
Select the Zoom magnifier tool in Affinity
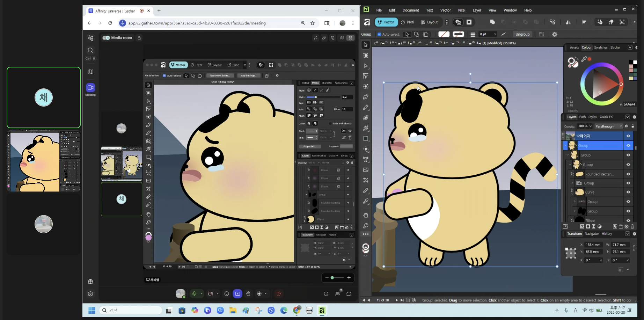pos(366,226)
